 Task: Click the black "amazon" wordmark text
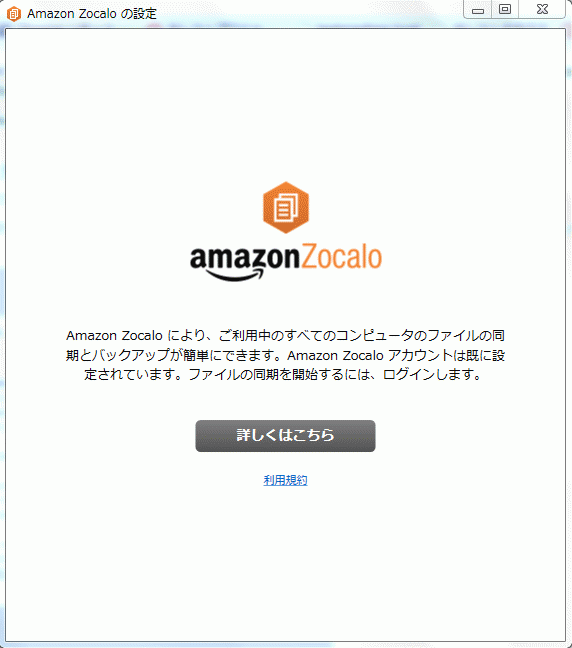point(244,258)
